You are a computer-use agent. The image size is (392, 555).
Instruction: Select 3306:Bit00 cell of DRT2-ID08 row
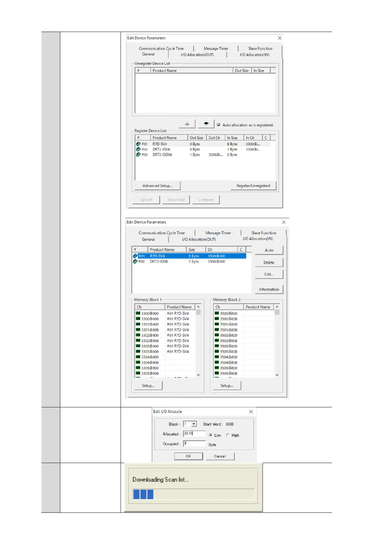pyautogui.click(x=216, y=262)
